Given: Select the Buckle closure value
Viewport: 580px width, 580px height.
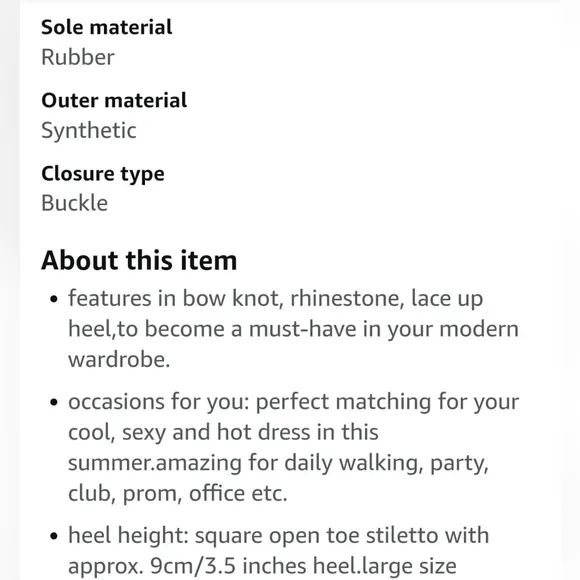Looking at the screenshot, I should (74, 203).
